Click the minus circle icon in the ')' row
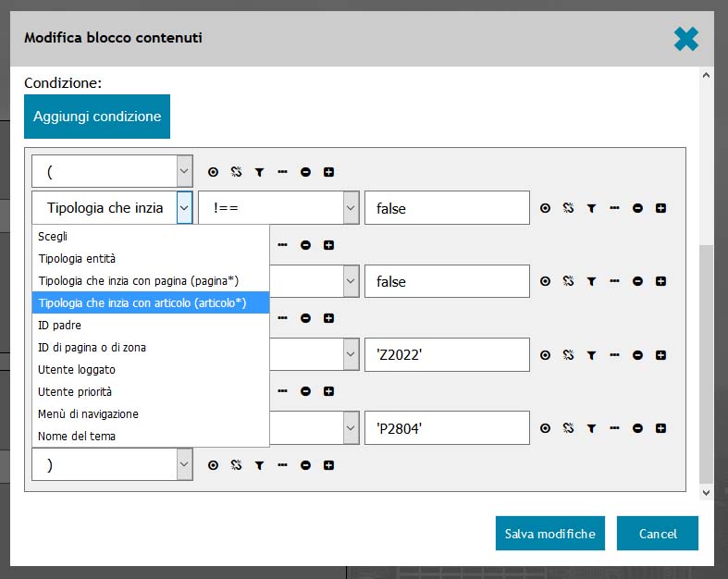This screenshot has width=728, height=579. (x=305, y=465)
